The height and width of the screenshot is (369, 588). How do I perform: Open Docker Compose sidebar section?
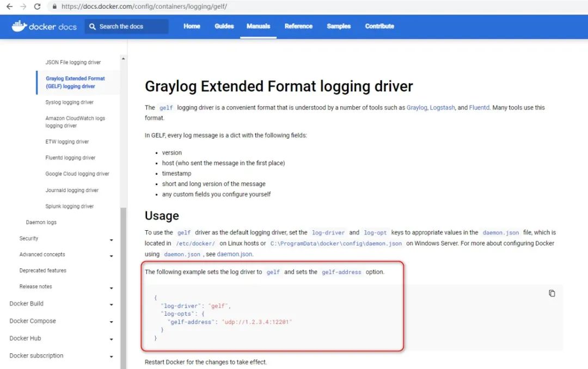click(x=33, y=321)
